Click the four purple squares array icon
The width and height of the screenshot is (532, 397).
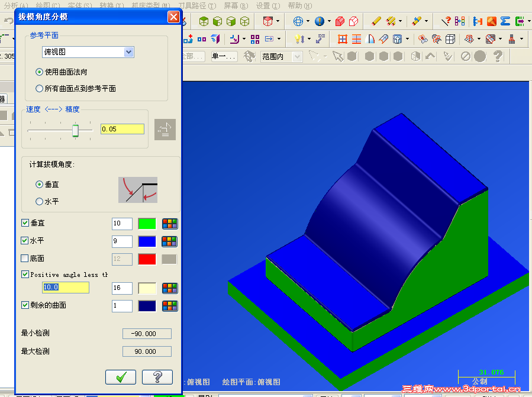click(255, 40)
